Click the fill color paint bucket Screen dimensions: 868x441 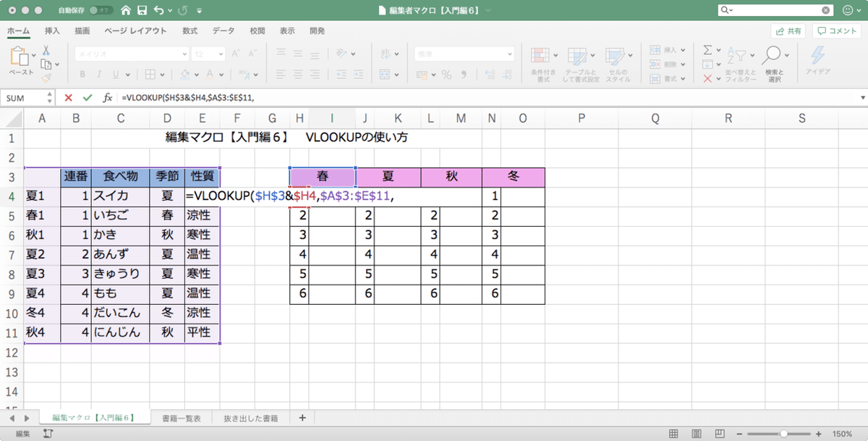click(x=185, y=75)
